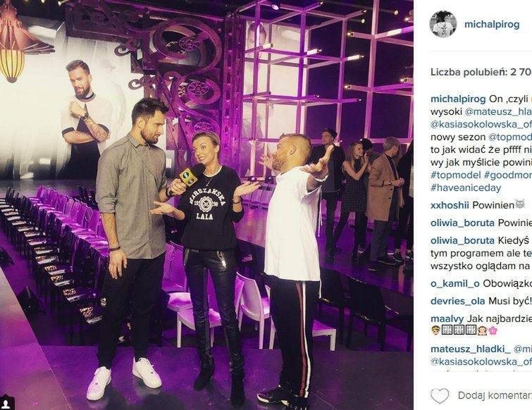Click the #goodmor hashtag

coord(508,175)
